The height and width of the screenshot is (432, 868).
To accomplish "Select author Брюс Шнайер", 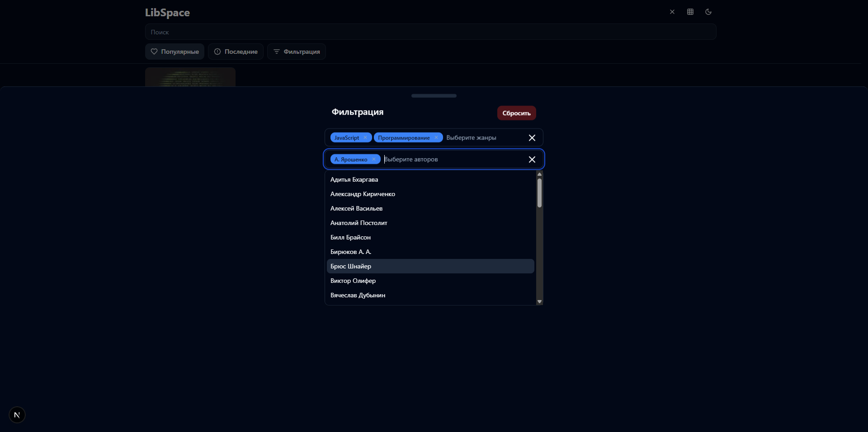I will pos(351,266).
